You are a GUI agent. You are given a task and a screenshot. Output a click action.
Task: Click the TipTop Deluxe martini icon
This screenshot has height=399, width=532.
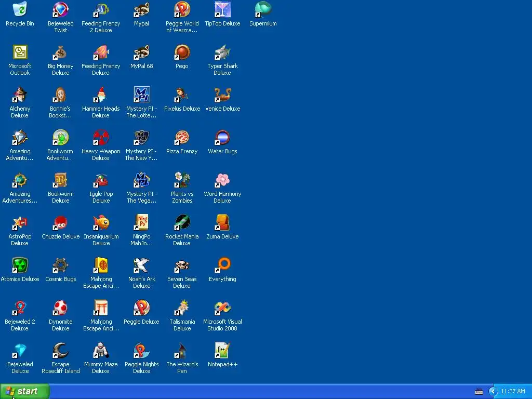click(222, 9)
